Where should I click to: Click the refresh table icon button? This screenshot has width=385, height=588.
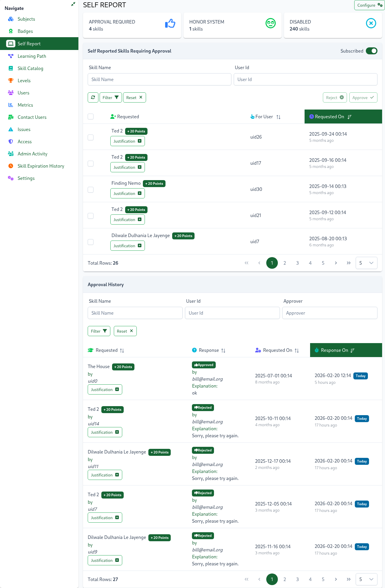93,98
